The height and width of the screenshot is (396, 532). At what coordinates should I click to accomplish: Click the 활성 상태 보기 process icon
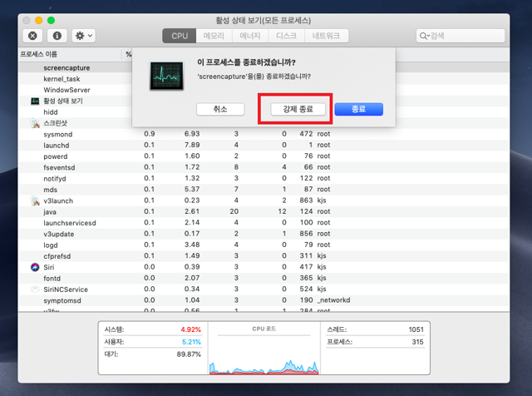[x=35, y=101]
